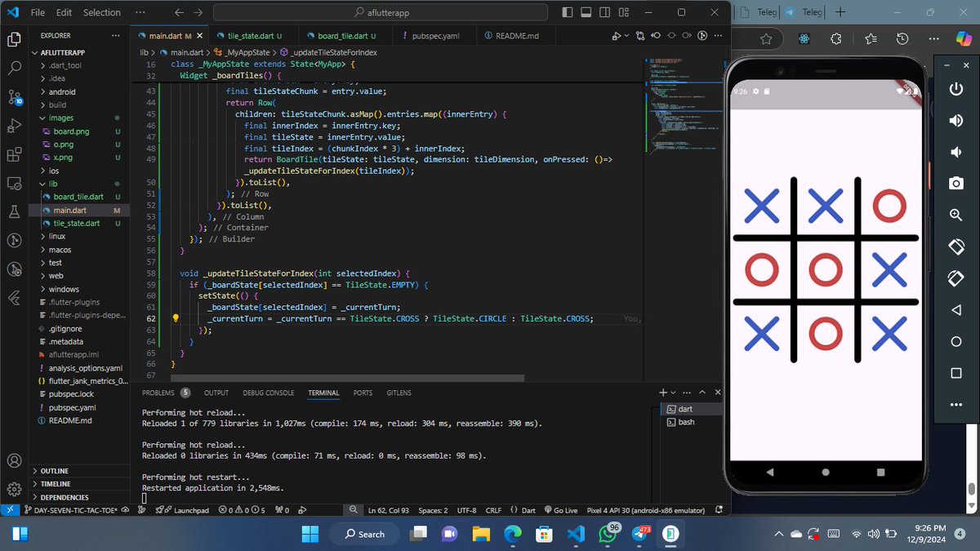Open the Testing flask icon view
Screen dimensions: 980x551
pyautogui.click(x=13, y=211)
